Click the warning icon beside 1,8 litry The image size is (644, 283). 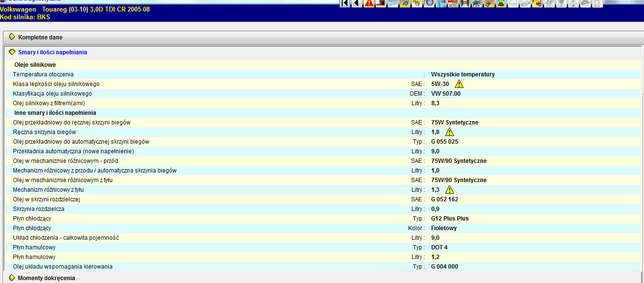(x=450, y=132)
